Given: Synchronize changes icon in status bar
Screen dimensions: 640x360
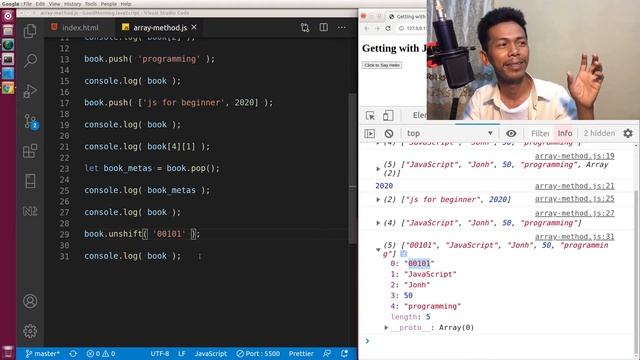Looking at the screenshot, I should click(x=73, y=353).
